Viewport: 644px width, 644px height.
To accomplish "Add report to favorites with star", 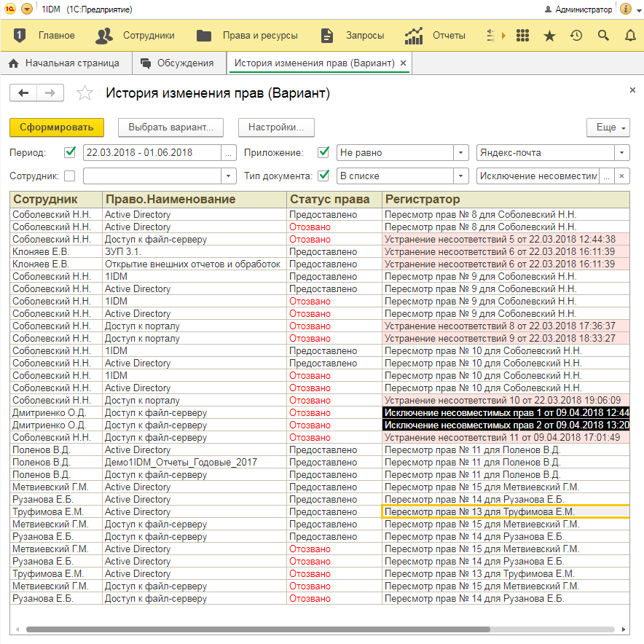I will pyautogui.click(x=85, y=93).
